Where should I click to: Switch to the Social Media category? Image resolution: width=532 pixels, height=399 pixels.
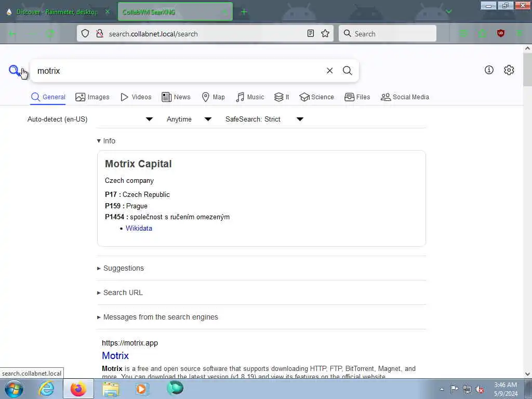click(405, 97)
